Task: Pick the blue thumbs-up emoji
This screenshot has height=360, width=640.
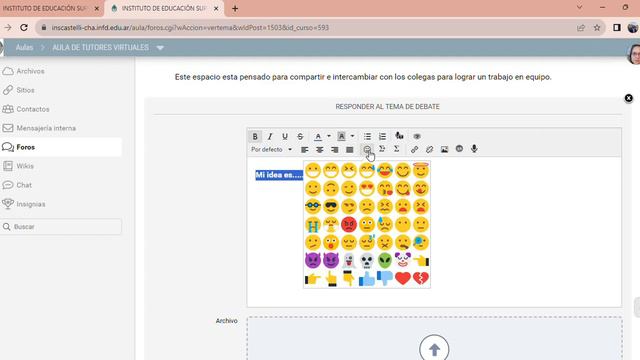Action: 367,279
